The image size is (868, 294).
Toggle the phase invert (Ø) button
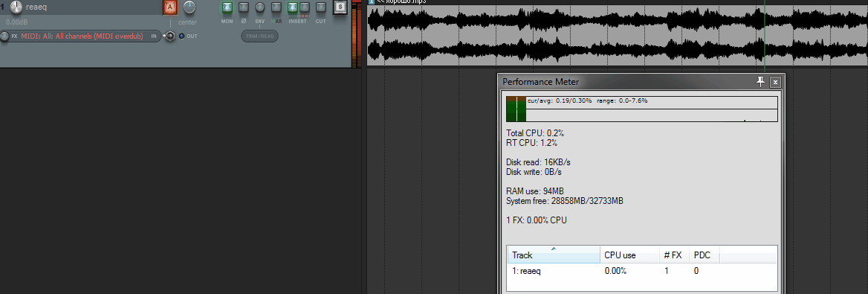244,7
